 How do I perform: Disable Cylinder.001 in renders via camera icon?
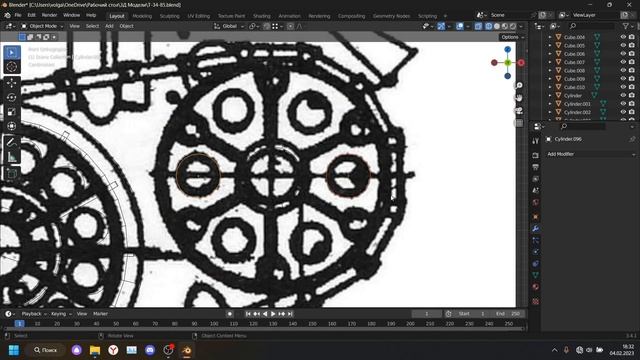(x=632, y=104)
